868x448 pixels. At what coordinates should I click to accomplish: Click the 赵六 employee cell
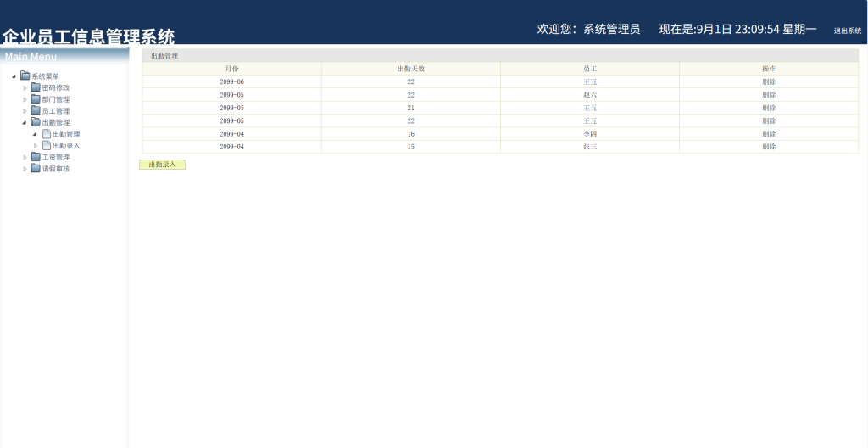(x=590, y=95)
